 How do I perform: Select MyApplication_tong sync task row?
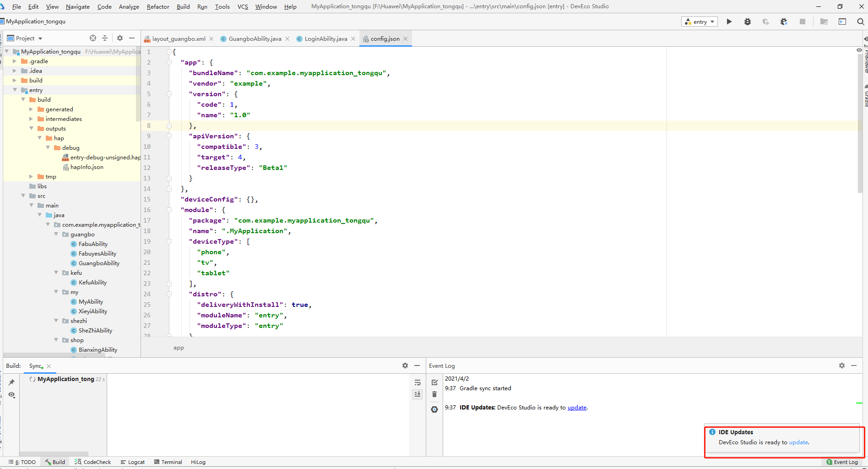pos(66,379)
